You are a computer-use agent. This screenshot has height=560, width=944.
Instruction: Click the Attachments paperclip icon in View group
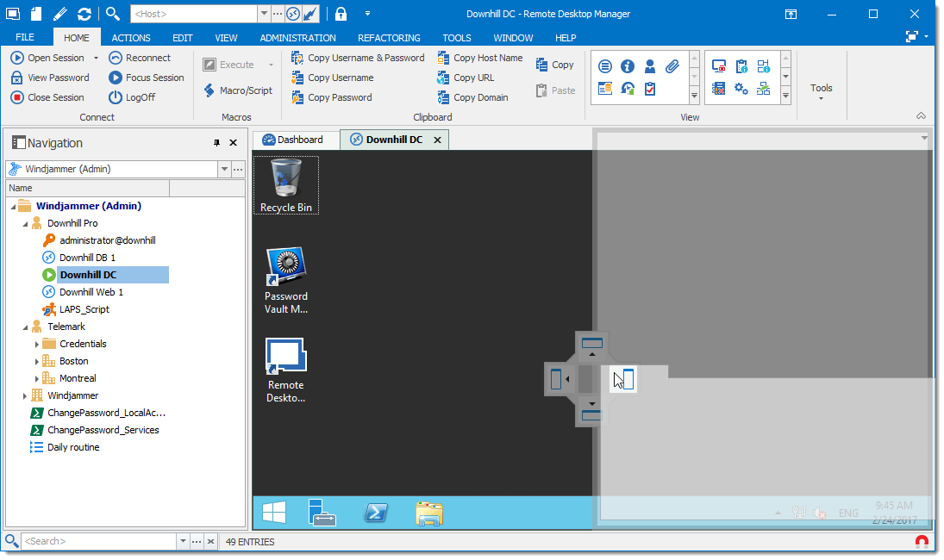(672, 65)
